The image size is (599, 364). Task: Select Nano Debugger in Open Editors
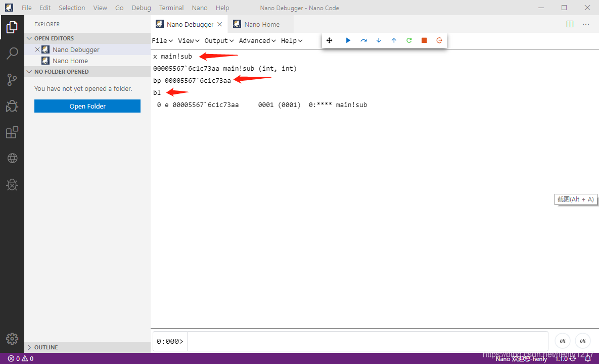coord(87,49)
